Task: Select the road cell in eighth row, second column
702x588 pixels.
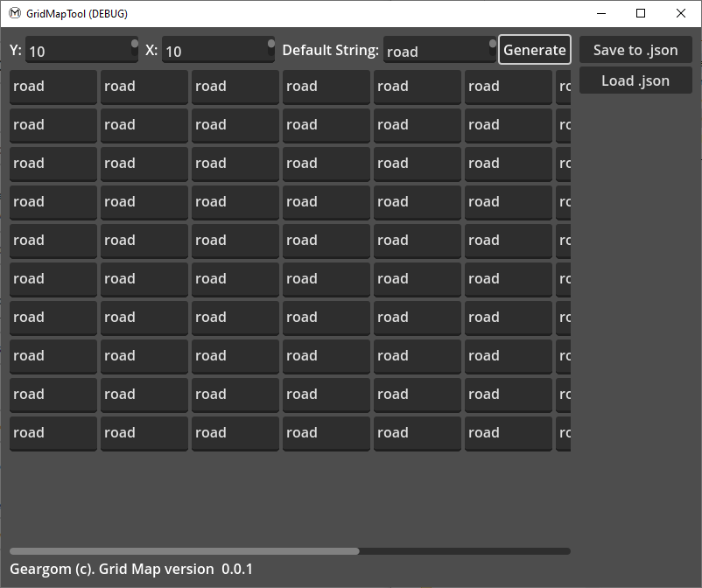Action: coord(144,356)
